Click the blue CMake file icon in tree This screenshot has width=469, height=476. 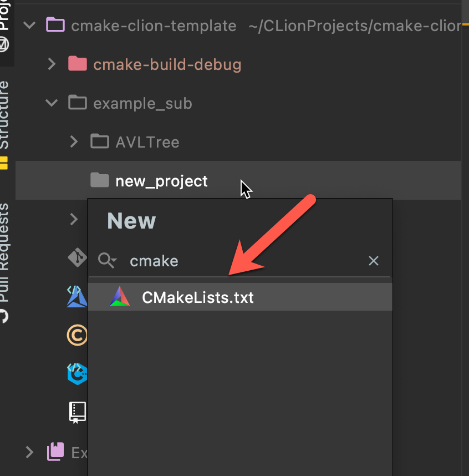pyautogui.click(x=77, y=297)
